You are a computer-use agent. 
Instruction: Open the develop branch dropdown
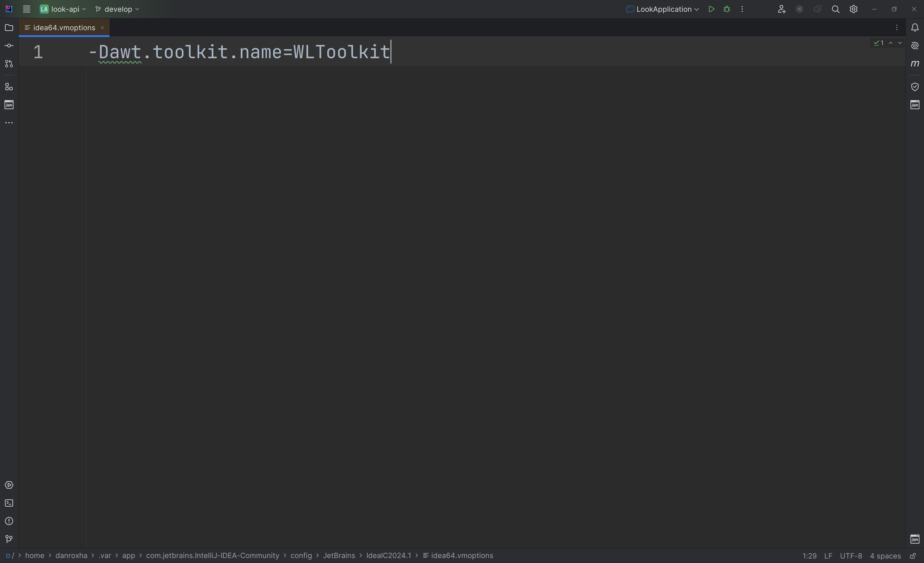click(x=117, y=9)
